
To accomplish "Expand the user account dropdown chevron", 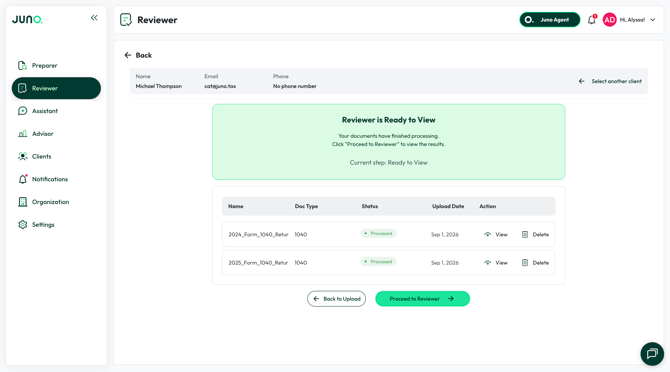I will pos(652,20).
